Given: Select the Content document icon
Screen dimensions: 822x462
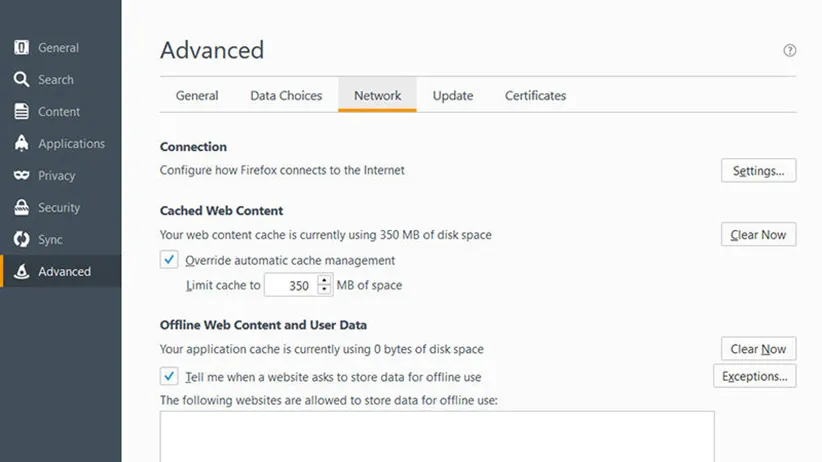Looking at the screenshot, I should pos(21,112).
